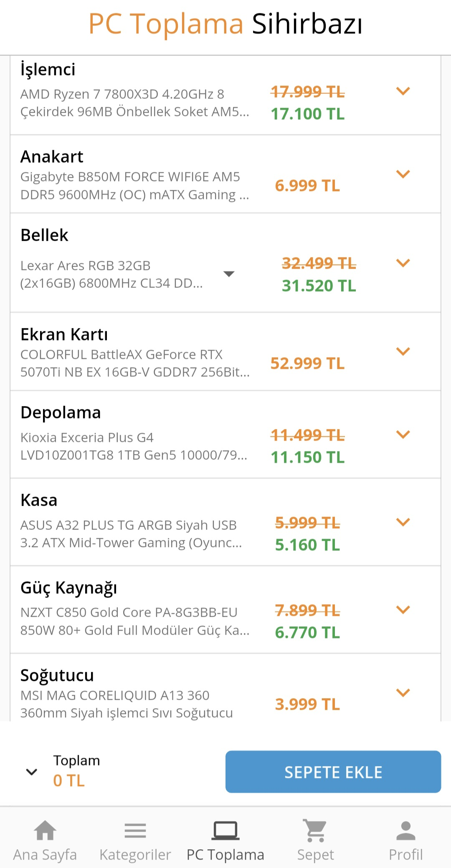Expand the Toplam total chevron
This screenshot has height=868, width=451.
tap(32, 772)
